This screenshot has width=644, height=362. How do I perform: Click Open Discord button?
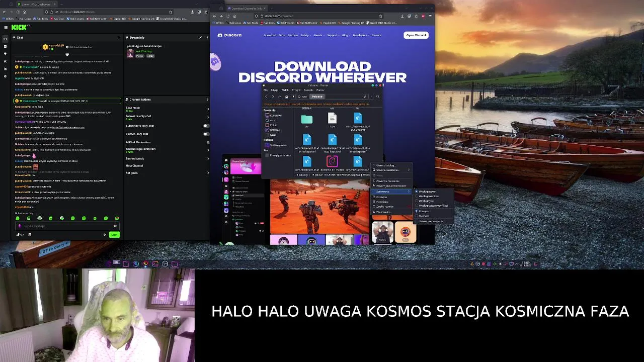(x=416, y=35)
